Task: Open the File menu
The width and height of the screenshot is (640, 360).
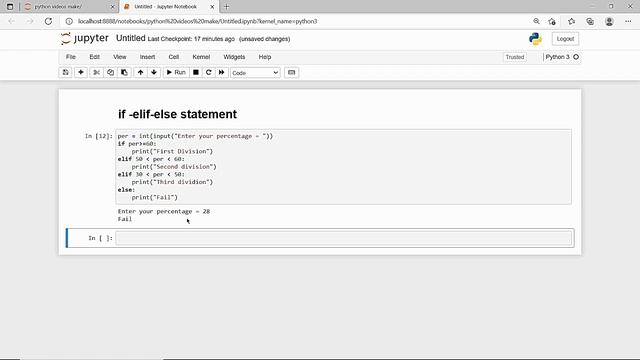Action: pos(71,57)
